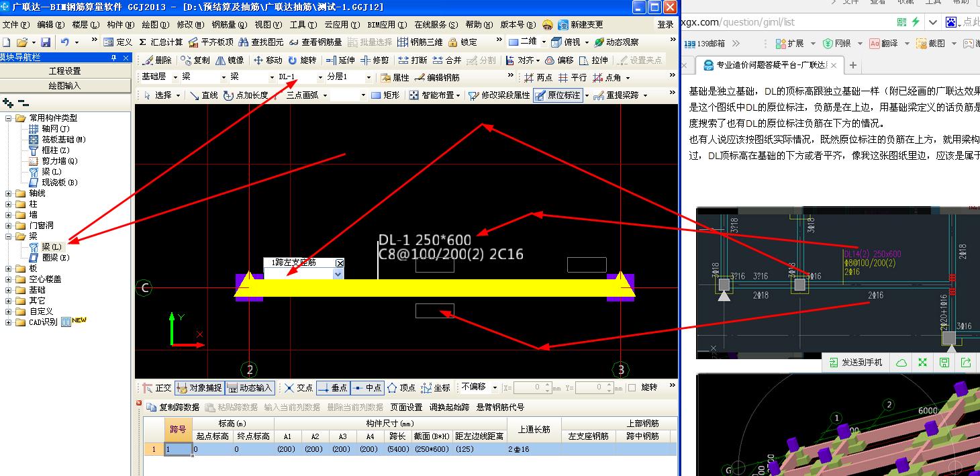Select the 移动 move tool
Viewport: 980px width, 476px height.
click(268, 60)
